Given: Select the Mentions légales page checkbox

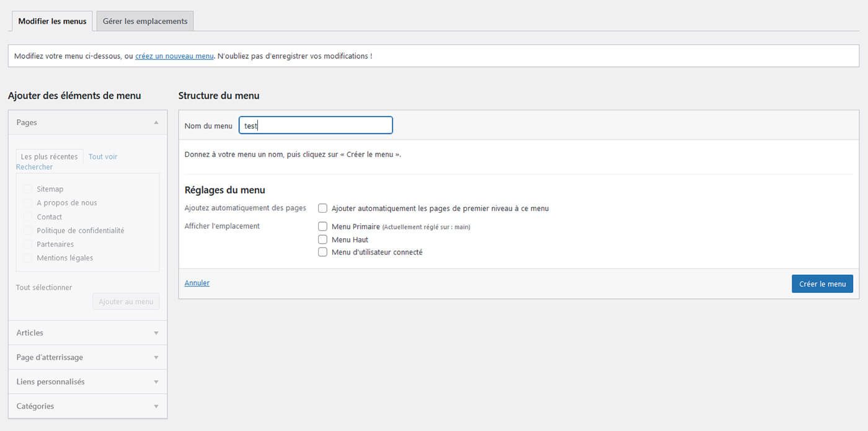Looking at the screenshot, I should (x=27, y=258).
